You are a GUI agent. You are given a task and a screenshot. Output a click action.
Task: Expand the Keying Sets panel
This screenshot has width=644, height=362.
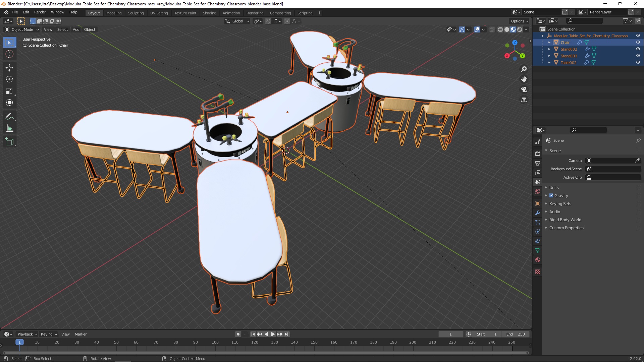tap(560, 203)
